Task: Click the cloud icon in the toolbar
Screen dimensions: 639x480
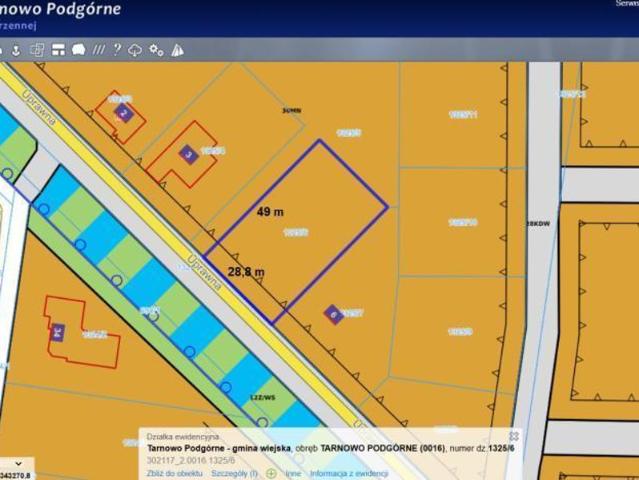Action: click(135, 49)
